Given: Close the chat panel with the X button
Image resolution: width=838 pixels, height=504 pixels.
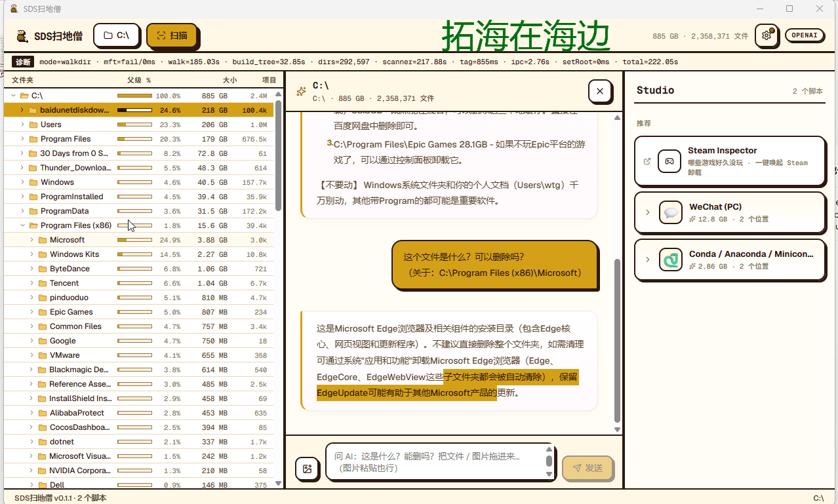Looking at the screenshot, I should point(600,92).
